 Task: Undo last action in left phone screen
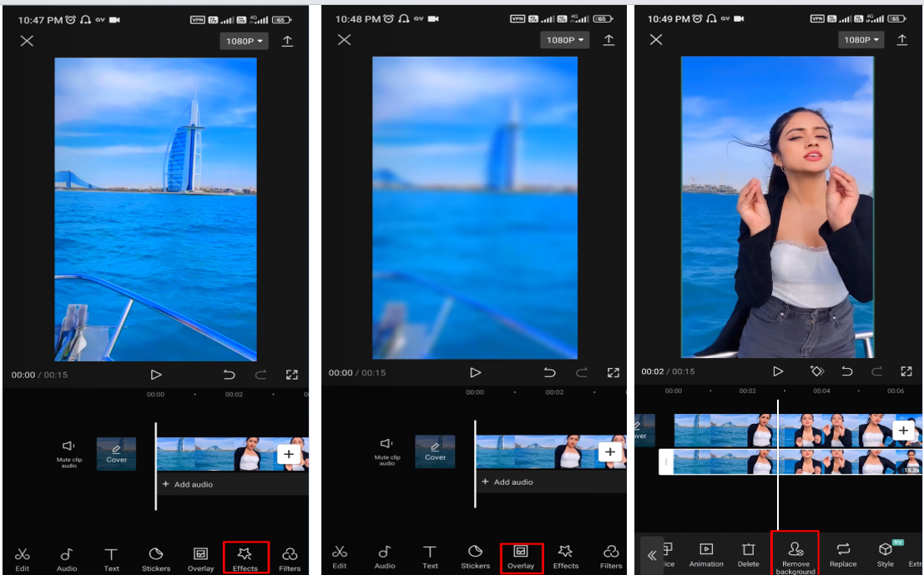tap(229, 375)
